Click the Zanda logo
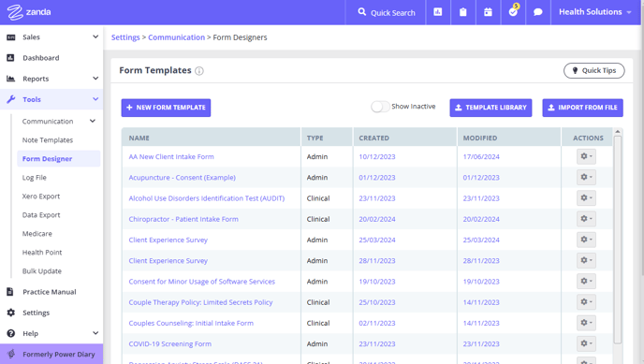Image resolution: width=644 pixels, height=364 pixels. (x=29, y=12)
